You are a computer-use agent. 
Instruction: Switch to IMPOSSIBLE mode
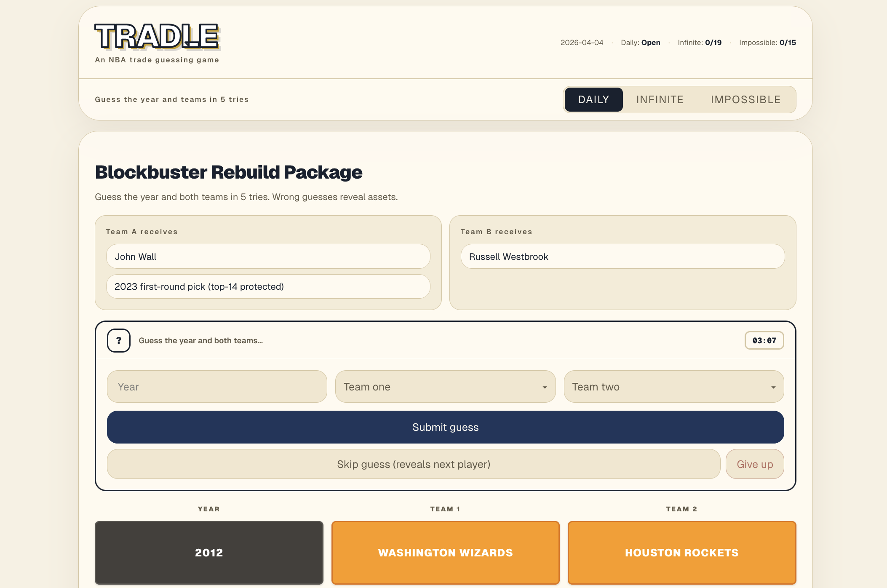(745, 99)
